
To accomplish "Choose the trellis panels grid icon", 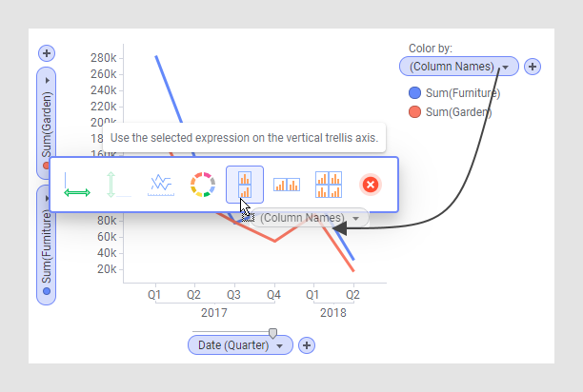I will (x=329, y=185).
